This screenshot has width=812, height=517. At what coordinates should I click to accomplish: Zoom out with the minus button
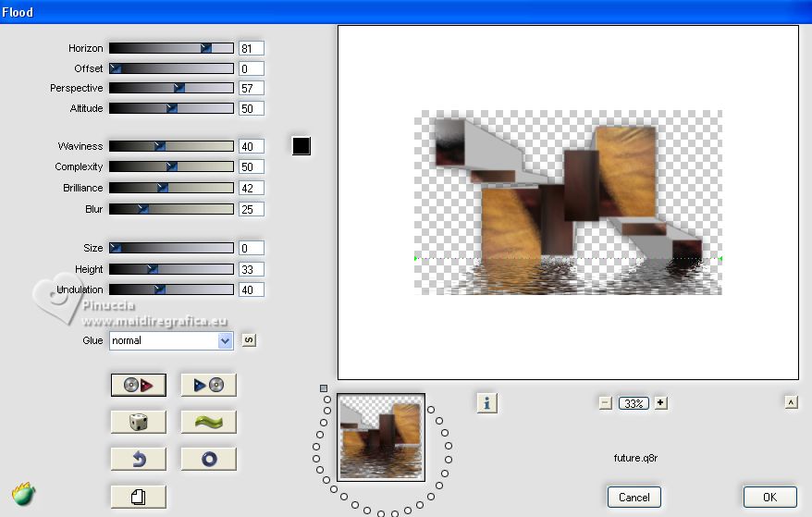pyautogui.click(x=606, y=402)
